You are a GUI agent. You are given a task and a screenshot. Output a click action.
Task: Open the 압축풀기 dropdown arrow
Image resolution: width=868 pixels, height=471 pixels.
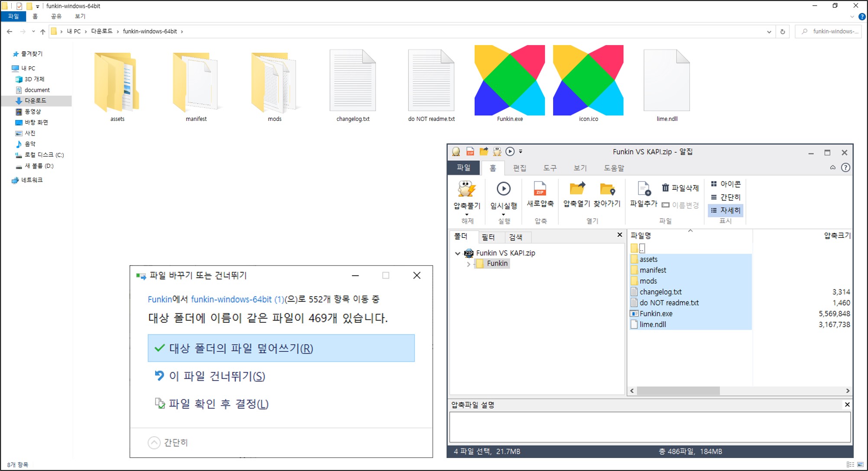point(466,214)
